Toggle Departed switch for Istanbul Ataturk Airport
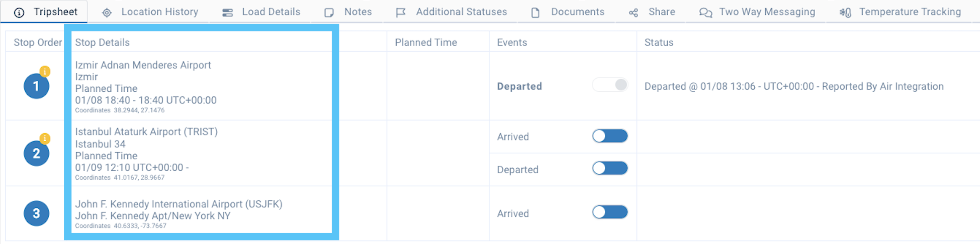Image resolution: width=980 pixels, height=244 pixels. [610, 168]
